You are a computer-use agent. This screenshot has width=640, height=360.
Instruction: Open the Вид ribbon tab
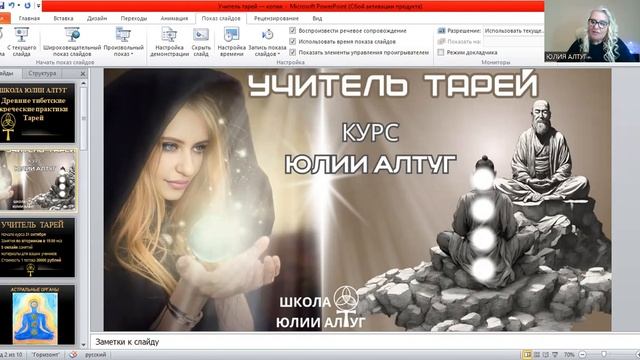(x=317, y=18)
